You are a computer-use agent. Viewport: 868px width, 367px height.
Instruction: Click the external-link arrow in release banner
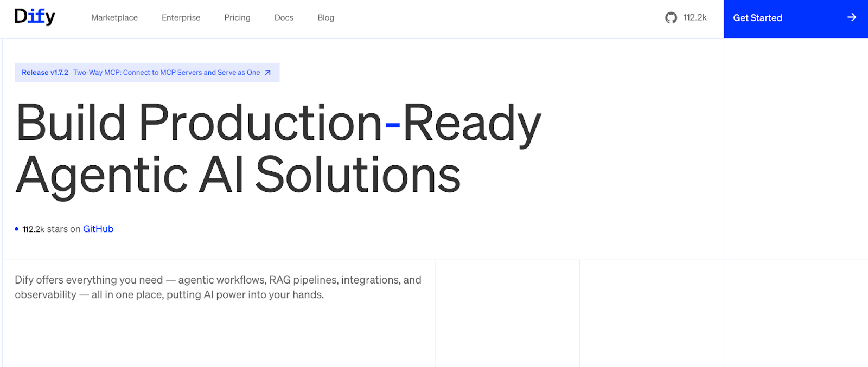[267, 73]
